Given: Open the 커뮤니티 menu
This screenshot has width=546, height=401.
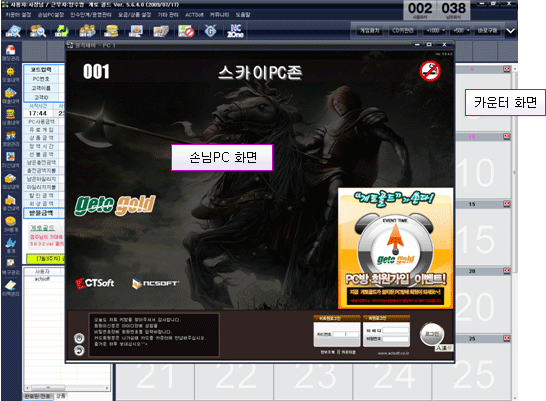Looking at the screenshot, I should pos(219,15).
